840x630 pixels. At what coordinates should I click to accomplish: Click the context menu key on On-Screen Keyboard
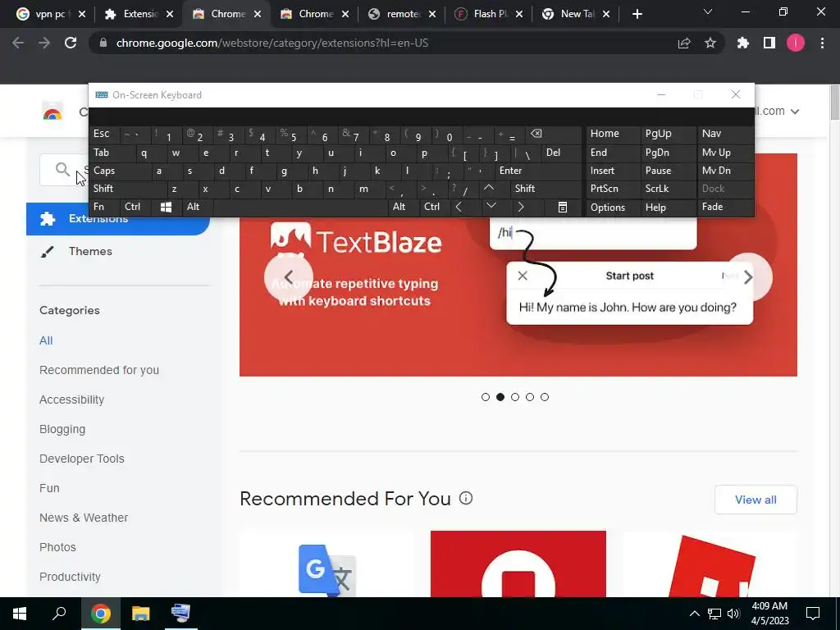tap(563, 207)
